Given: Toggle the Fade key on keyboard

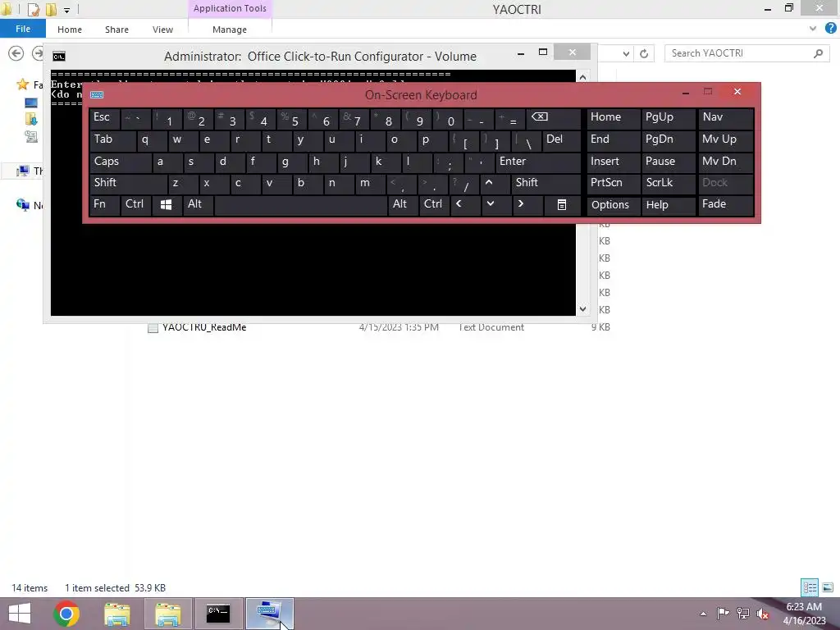Looking at the screenshot, I should [x=726, y=204].
